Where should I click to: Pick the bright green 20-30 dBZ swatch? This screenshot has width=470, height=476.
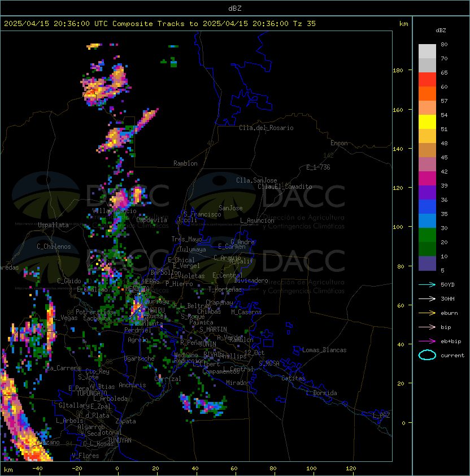click(427, 235)
